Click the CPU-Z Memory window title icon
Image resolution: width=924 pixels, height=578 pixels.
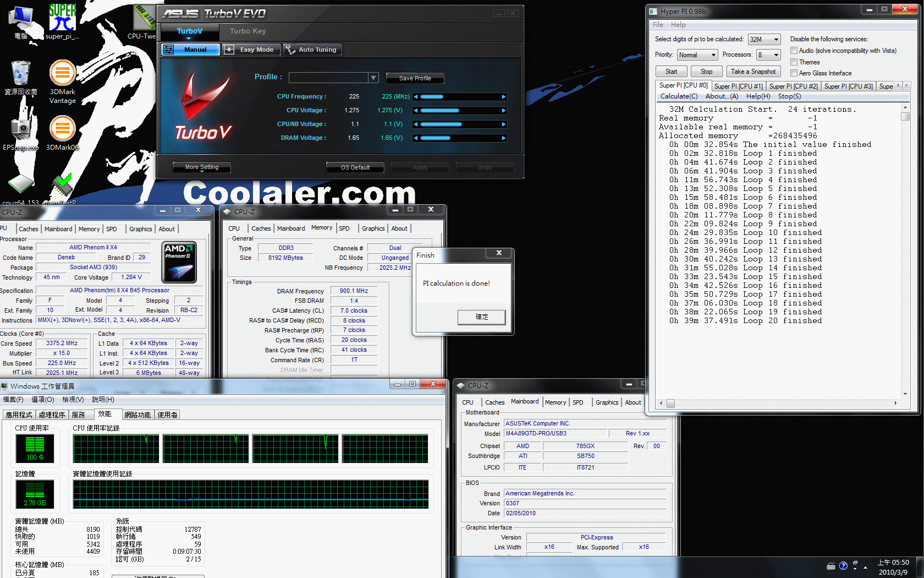click(227, 211)
